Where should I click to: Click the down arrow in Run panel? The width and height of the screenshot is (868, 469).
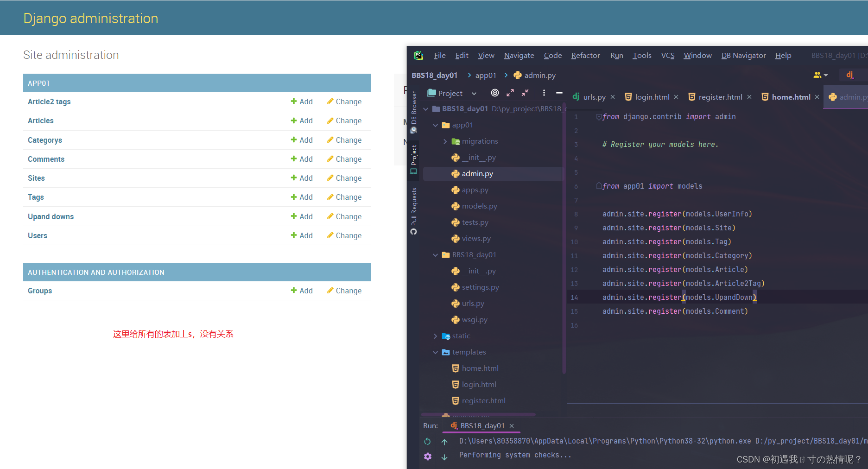click(x=444, y=457)
